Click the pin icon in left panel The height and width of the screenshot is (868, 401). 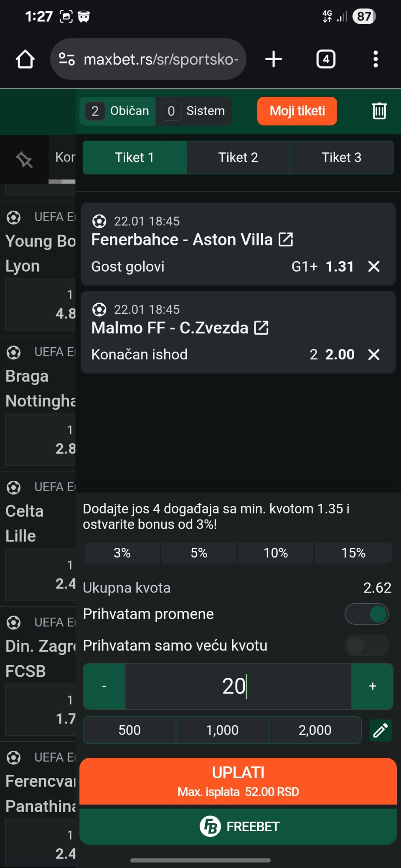24,159
